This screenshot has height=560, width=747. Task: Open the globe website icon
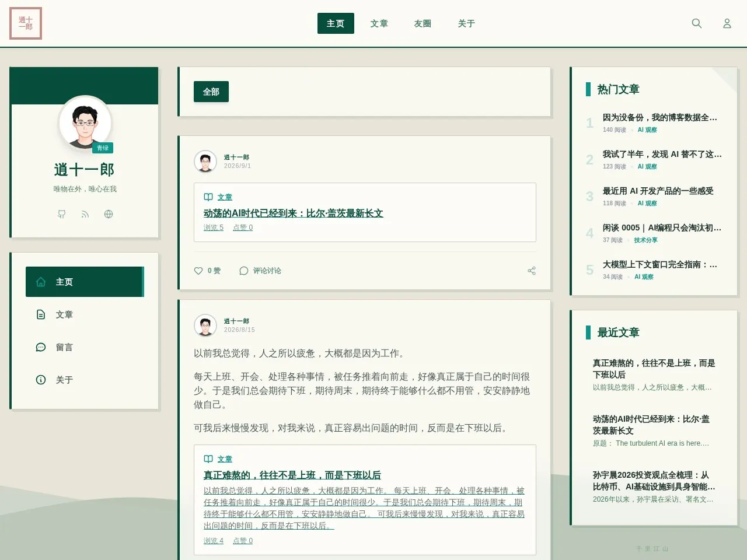109,214
